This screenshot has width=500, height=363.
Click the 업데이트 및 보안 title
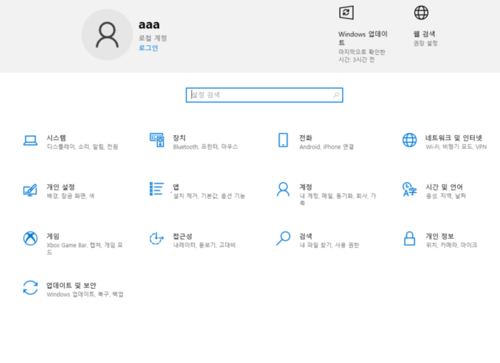(x=71, y=285)
